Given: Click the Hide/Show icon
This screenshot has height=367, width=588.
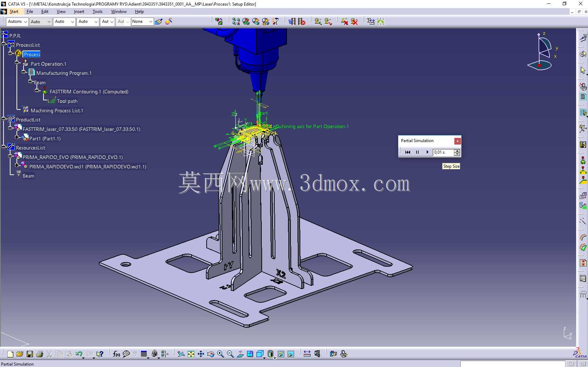Looking at the screenshot, I should click(281, 354).
